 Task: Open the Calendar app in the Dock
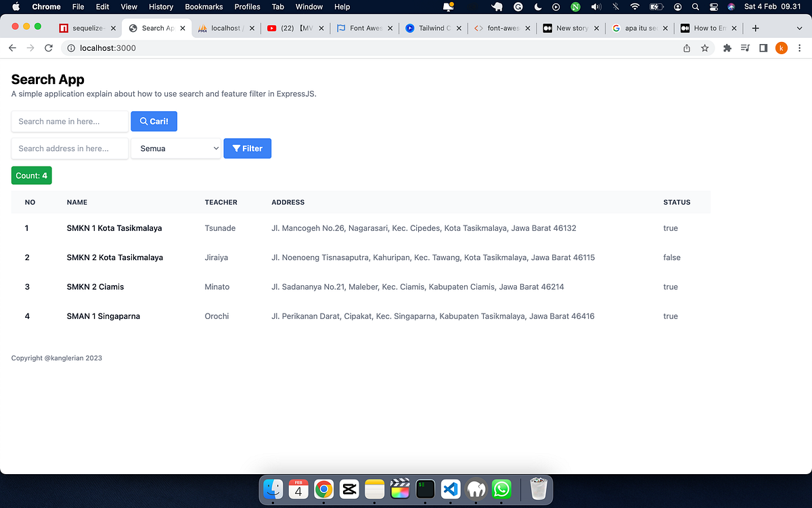tap(298, 489)
